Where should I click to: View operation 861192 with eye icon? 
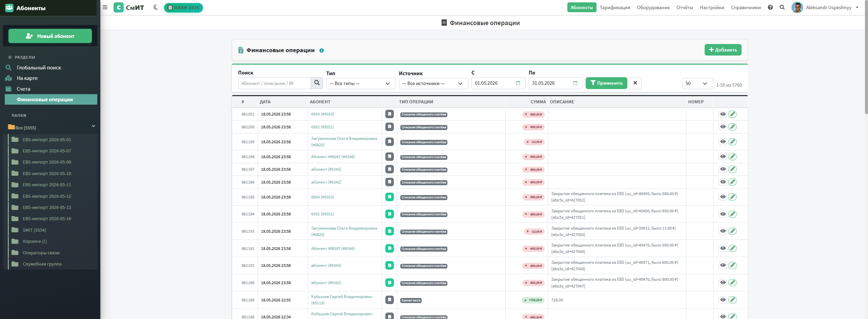[723, 248]
